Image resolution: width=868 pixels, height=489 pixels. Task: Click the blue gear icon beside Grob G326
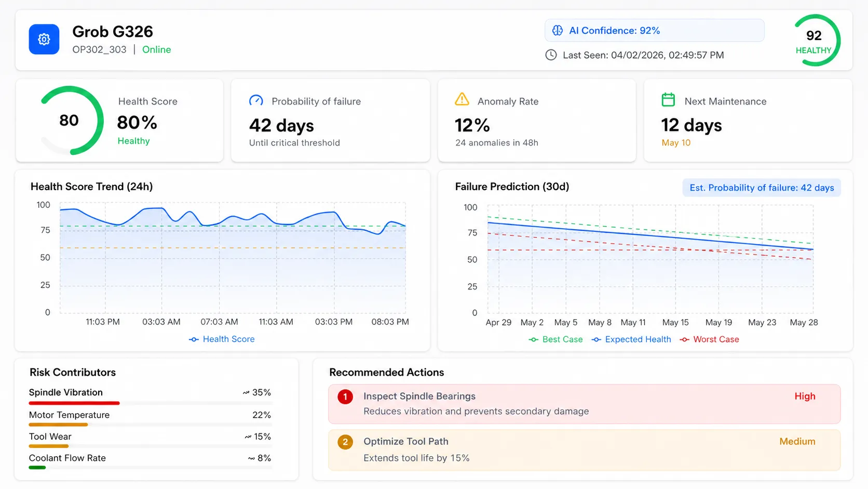tap(44, 39)
